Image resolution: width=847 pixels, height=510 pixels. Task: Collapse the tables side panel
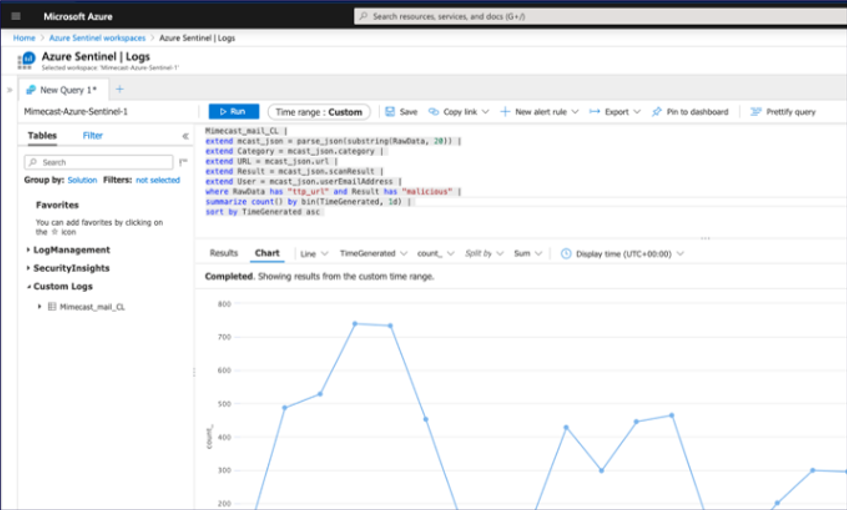(x=185, y=136)
